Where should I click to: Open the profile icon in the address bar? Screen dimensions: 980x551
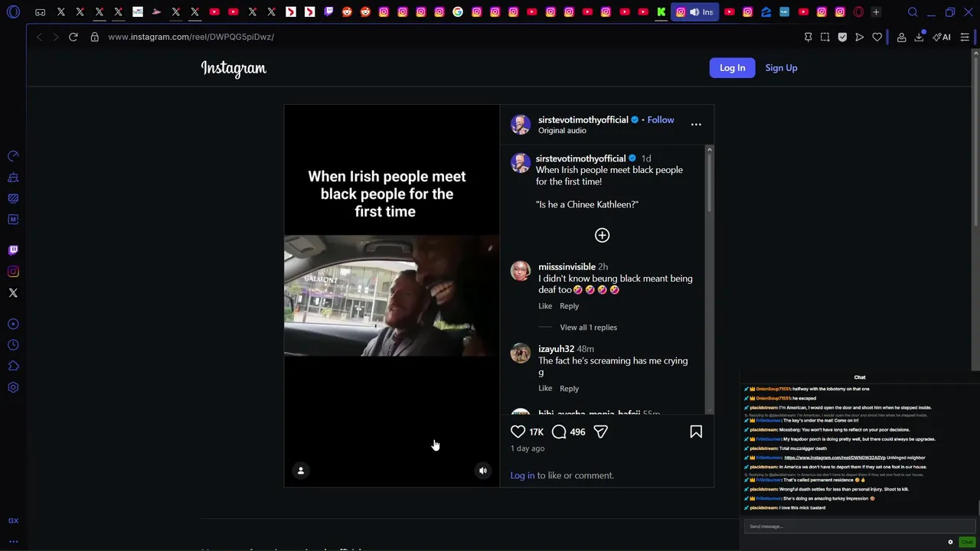(x=901, y=37)
